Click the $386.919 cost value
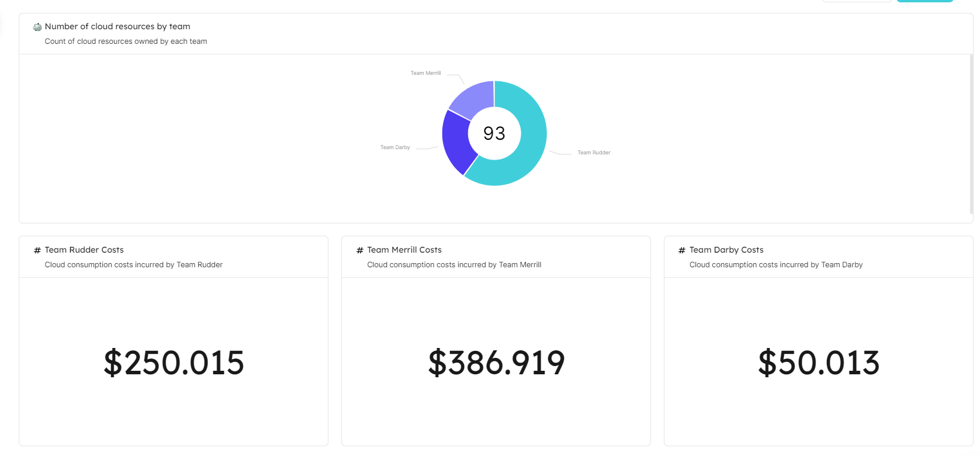The image size is (980, 455). 496,363
